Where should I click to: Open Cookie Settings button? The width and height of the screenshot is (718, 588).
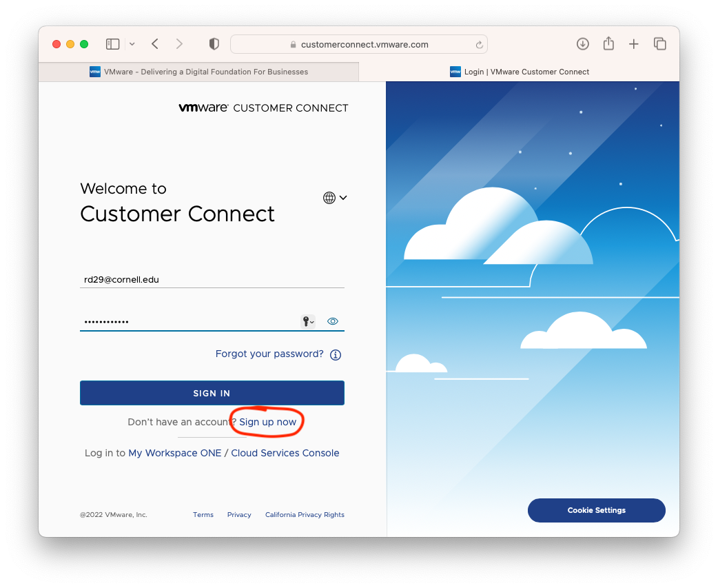pyautogui.click(x=596, y=510)
